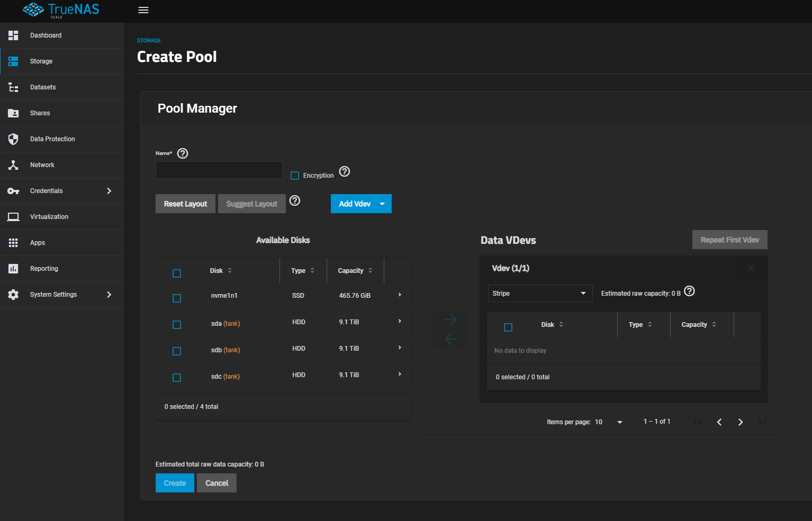
Task: Expand details for sdc row
Action: 400,374
